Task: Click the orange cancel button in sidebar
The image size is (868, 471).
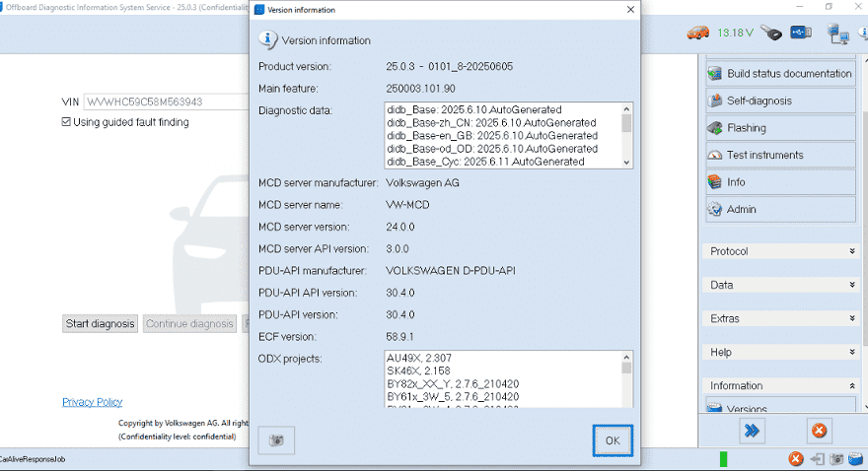Action: [818, 431]
